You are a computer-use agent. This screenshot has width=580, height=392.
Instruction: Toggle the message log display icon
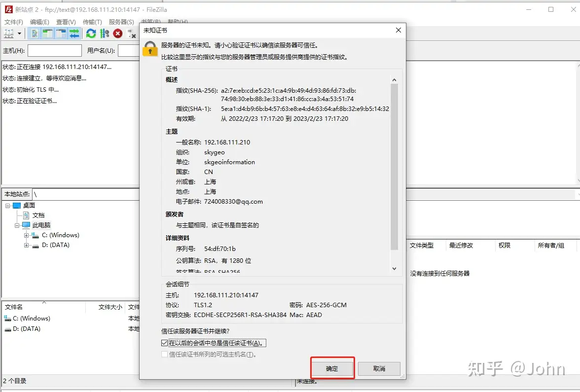[35, 34]
